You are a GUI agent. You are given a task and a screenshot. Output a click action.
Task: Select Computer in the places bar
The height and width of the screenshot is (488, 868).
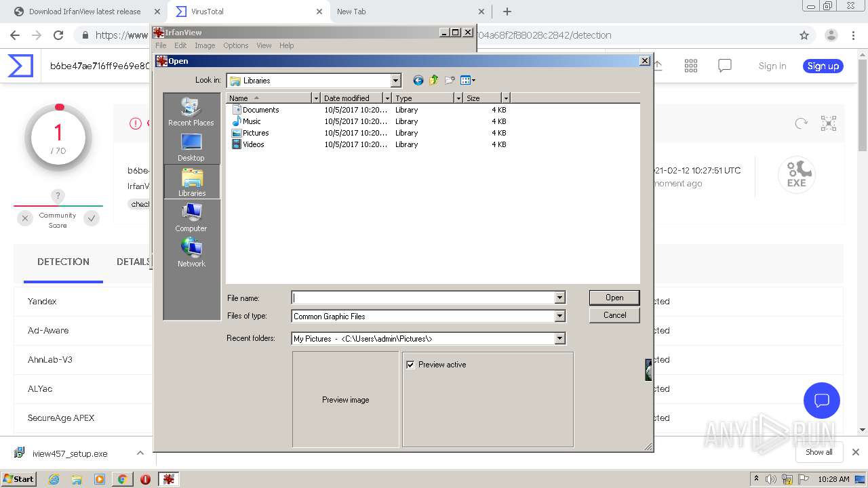point(191,217)
